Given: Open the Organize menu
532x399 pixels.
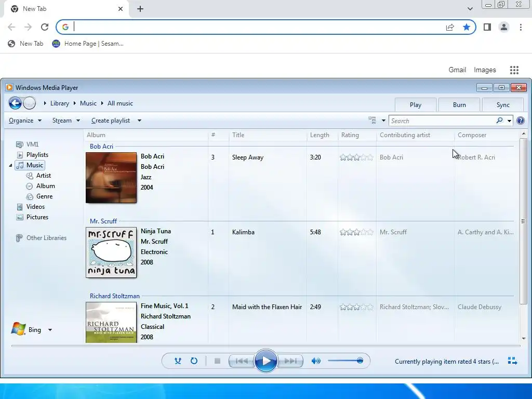Looking at the screenshot, I should click(x=25, y=121).
